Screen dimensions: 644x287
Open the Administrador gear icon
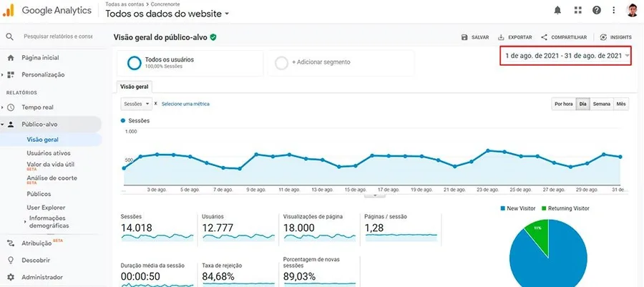[11, 277]
